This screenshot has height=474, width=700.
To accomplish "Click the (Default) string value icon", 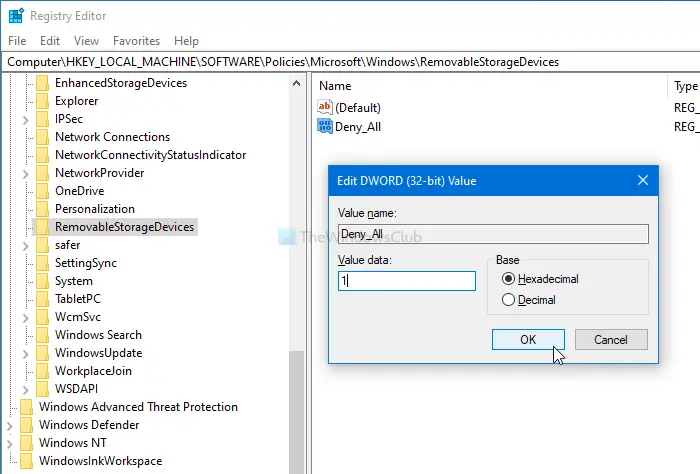I will pos(325,107).
